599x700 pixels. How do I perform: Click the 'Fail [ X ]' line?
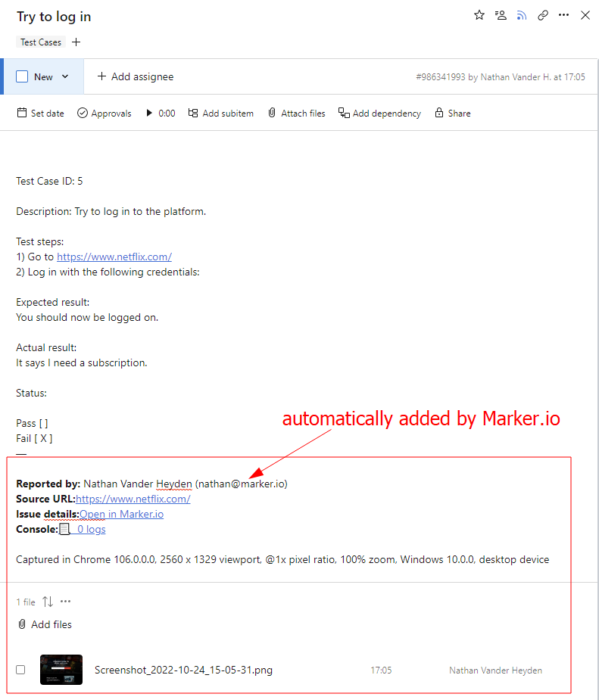coord(34,438)
